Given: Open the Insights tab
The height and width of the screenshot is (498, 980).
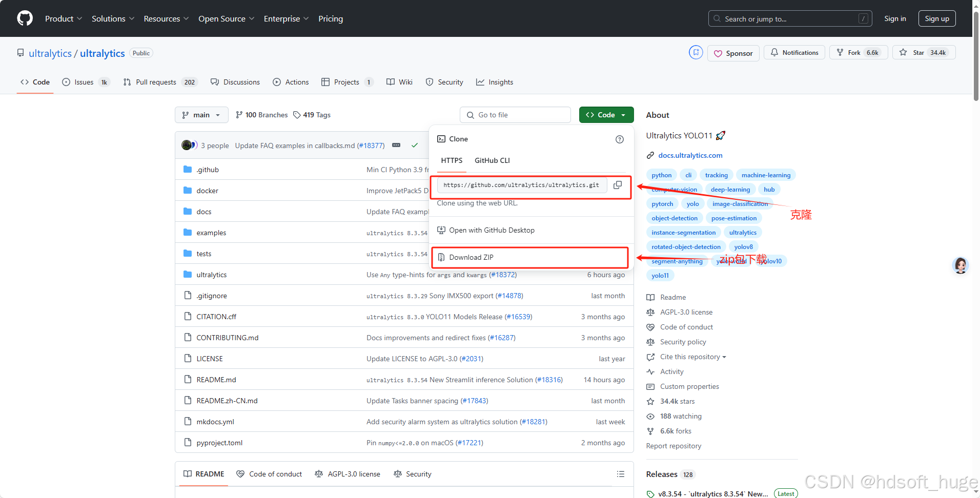Looking at the screenshot, I should click(495, 82).
